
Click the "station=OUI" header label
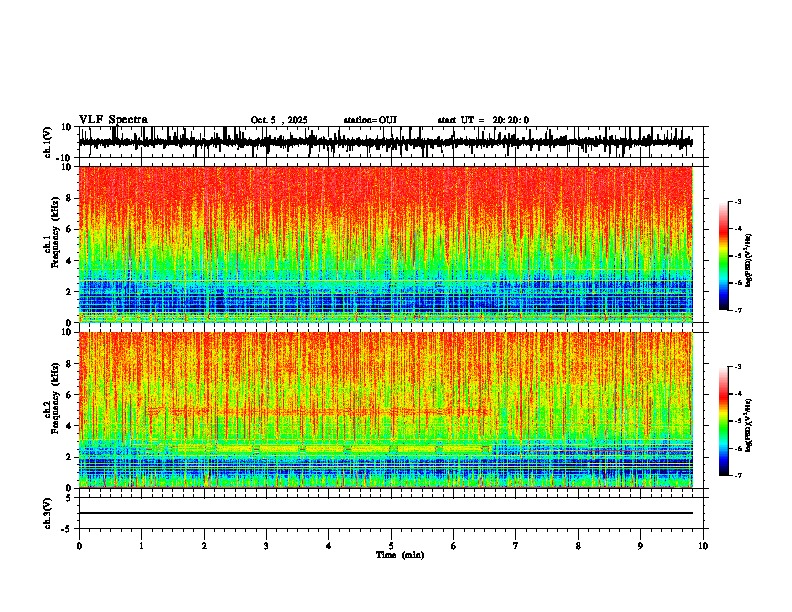370,120
